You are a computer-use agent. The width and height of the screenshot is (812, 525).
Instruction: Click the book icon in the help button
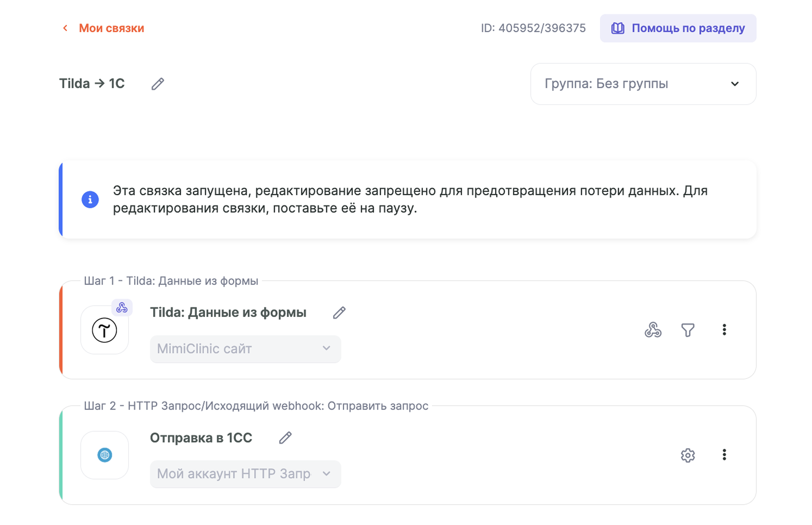(618, 28)
